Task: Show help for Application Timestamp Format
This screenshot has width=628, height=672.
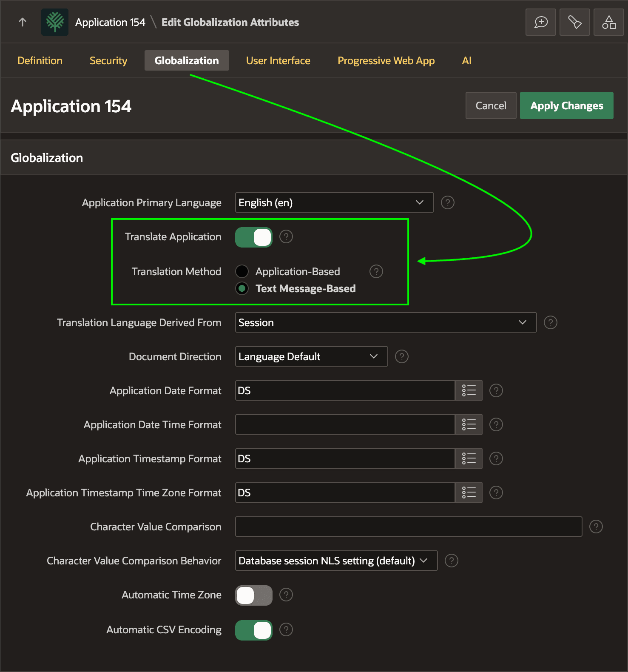Action: (x=496, y=458)
